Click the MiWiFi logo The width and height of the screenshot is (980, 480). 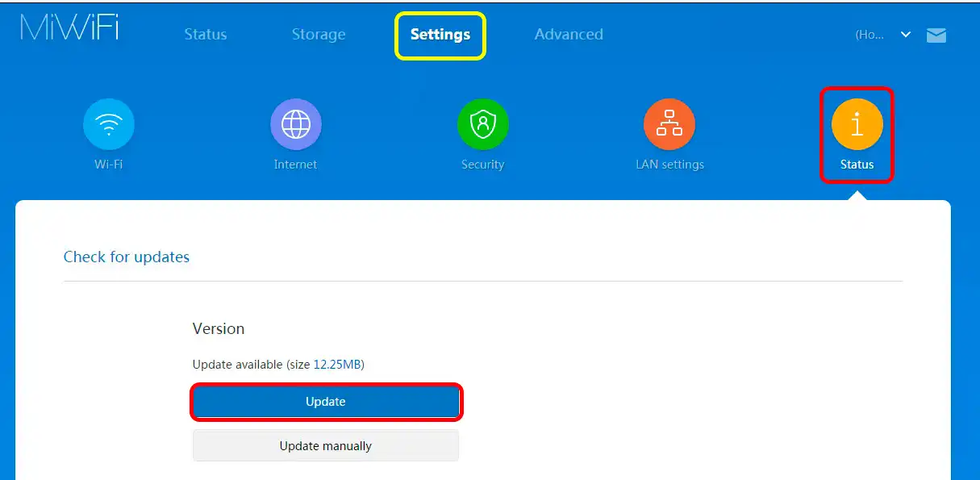point(70,28)
